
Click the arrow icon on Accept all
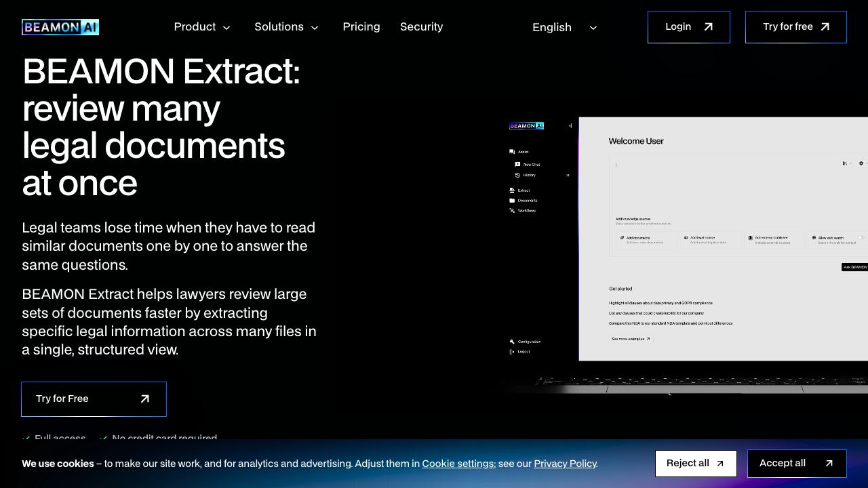829,464
